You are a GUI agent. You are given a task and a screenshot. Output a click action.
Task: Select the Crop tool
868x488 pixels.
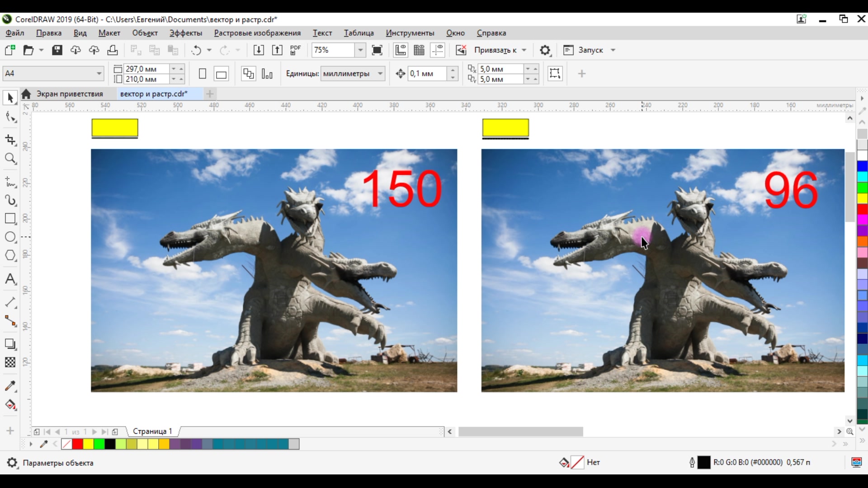(10, 140)
